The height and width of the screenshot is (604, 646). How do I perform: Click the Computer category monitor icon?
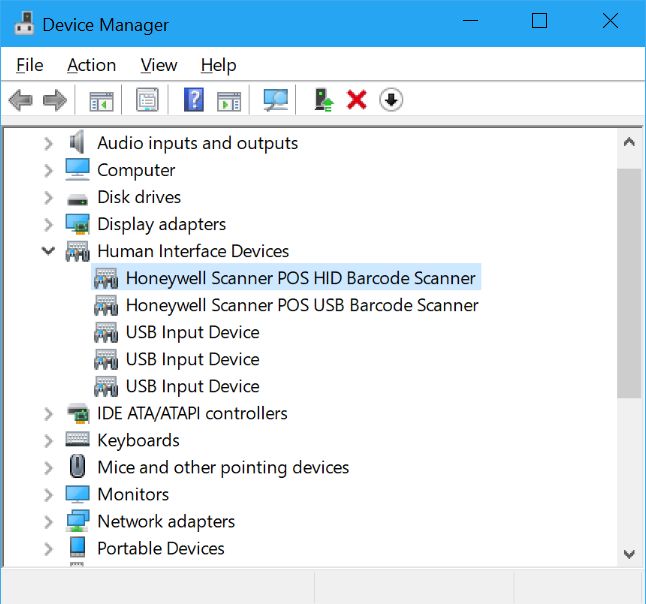pos(77,169)
